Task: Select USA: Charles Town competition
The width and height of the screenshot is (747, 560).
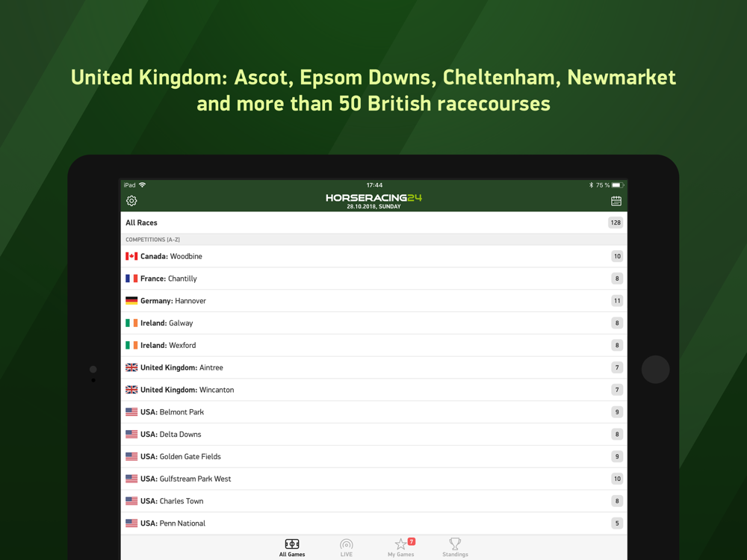Action: click(x=374, y=501)
